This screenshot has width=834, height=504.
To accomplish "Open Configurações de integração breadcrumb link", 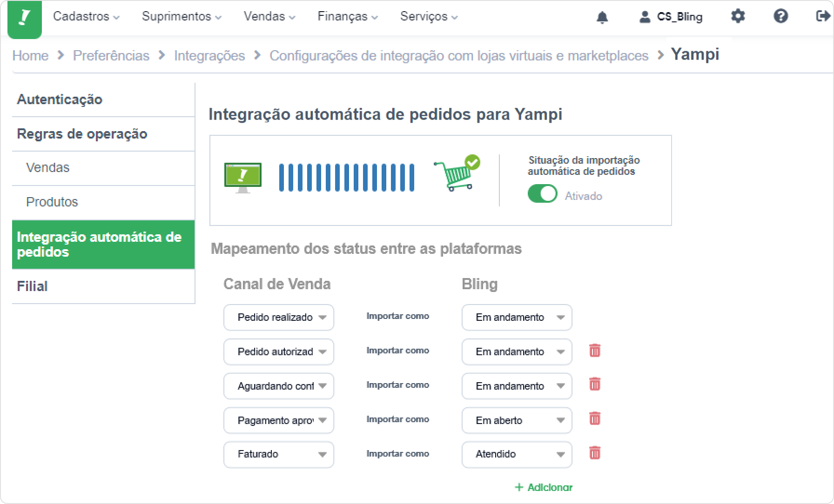I will [x=459, y=55].
